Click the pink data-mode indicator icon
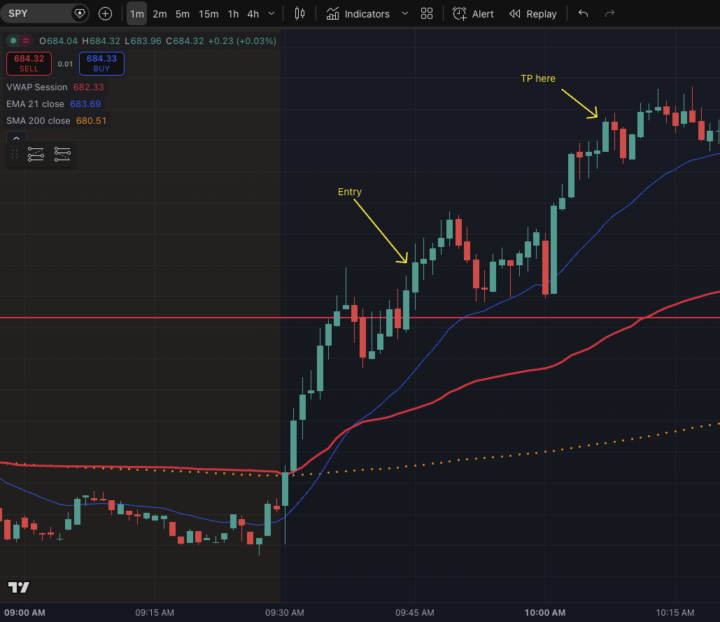Viewport: 720px width, 622px height. (x=26, y=41)
